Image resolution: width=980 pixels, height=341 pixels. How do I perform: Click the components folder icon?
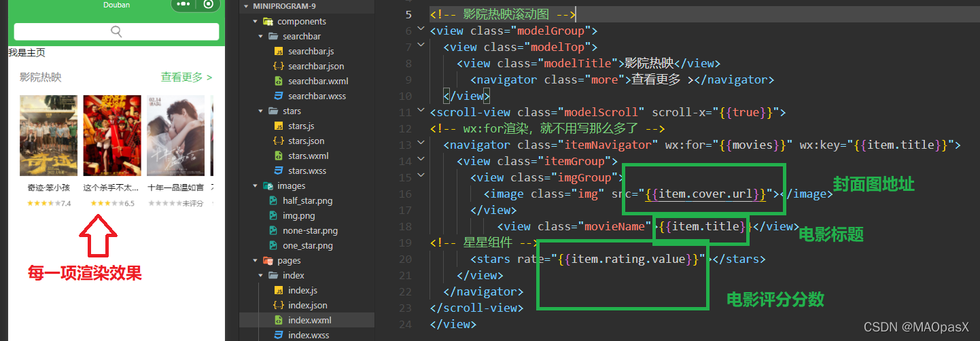(268, 21)
